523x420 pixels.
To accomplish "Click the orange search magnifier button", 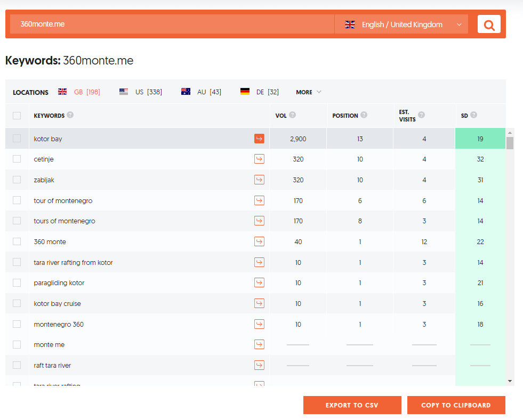I will 489,25.
